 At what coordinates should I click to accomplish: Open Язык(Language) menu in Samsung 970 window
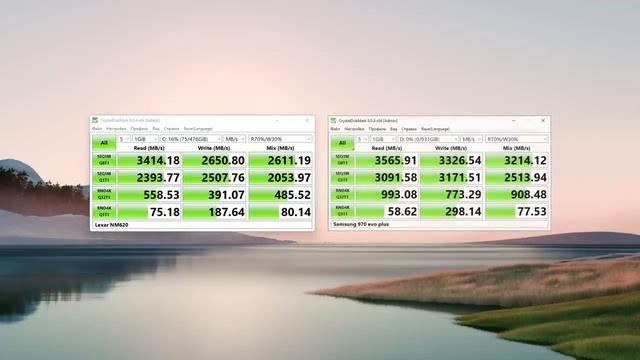436,129
